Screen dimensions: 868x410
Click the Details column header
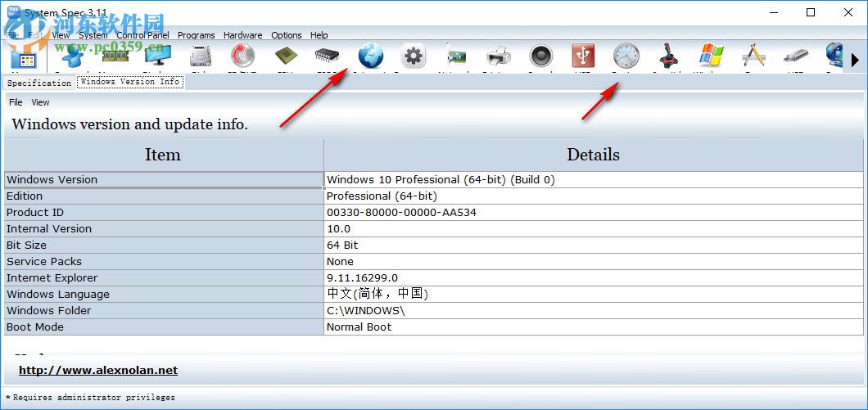593,155
